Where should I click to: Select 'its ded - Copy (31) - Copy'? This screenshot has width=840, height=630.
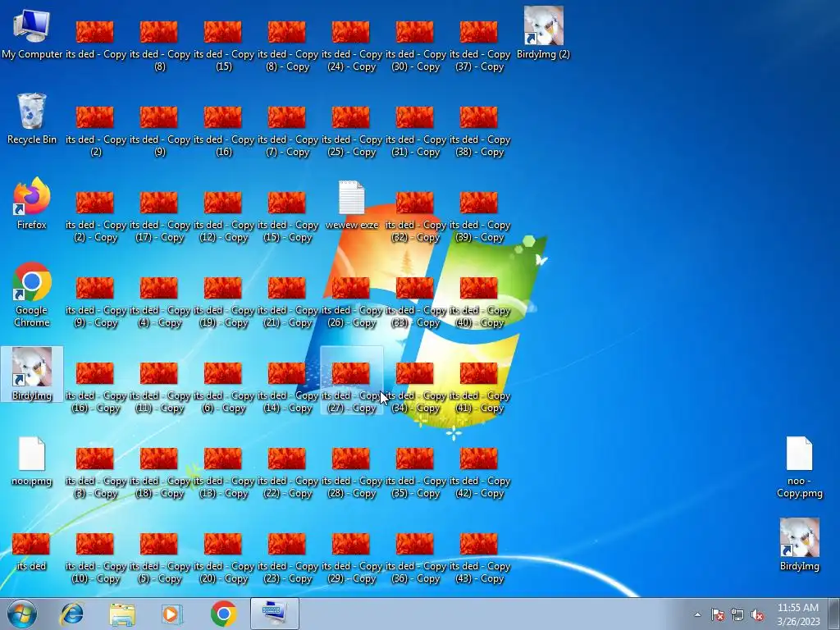(415, 132)
